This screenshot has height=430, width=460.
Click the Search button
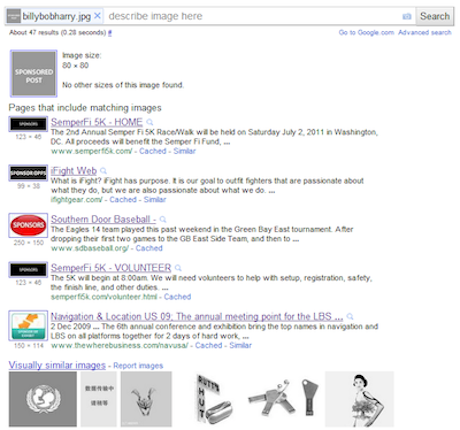click(x=435, y=16)
